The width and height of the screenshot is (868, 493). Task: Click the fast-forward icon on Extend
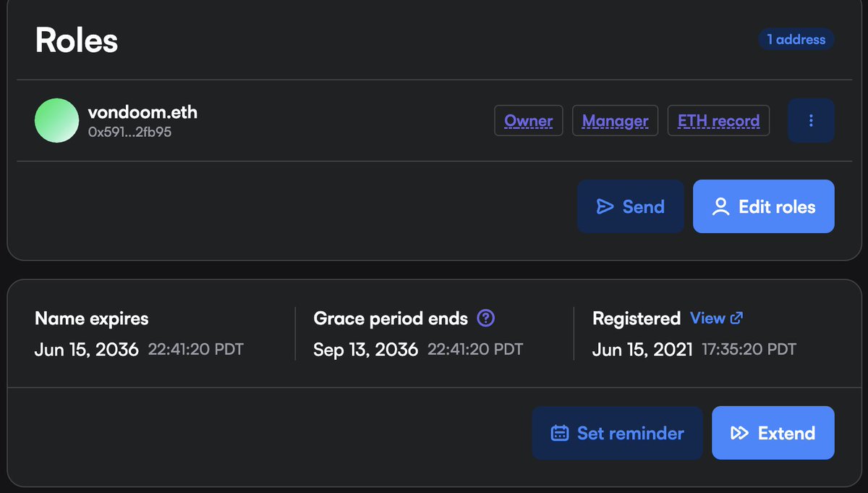[739, 434]
